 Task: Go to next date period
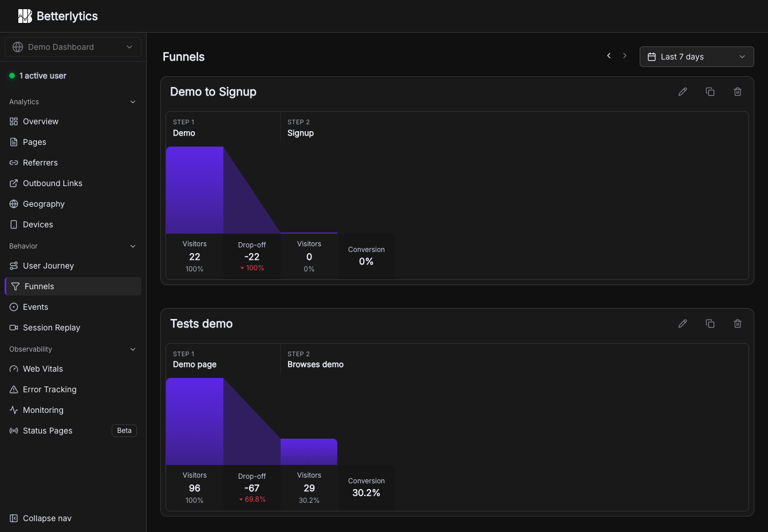point(625,56)
